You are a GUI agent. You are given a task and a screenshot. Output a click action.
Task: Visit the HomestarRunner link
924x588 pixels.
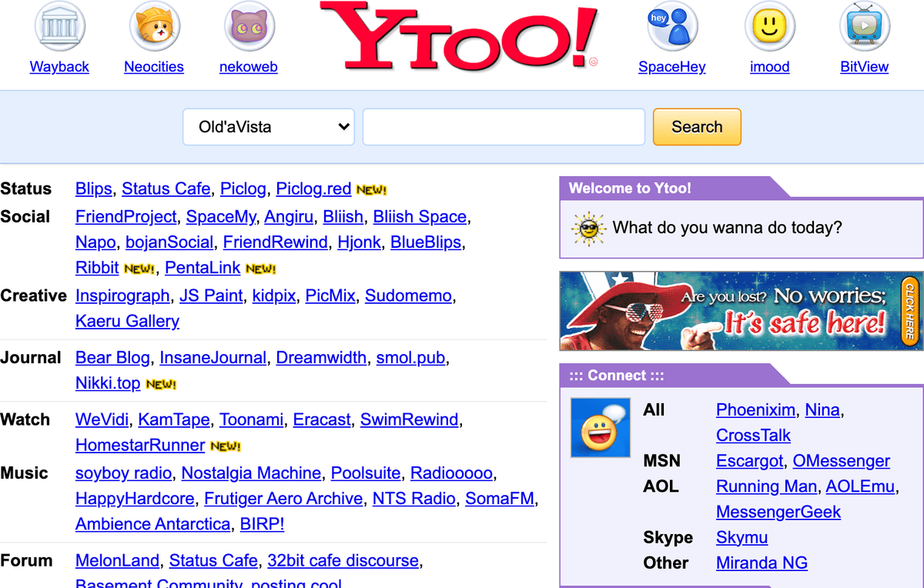point(140,446)
